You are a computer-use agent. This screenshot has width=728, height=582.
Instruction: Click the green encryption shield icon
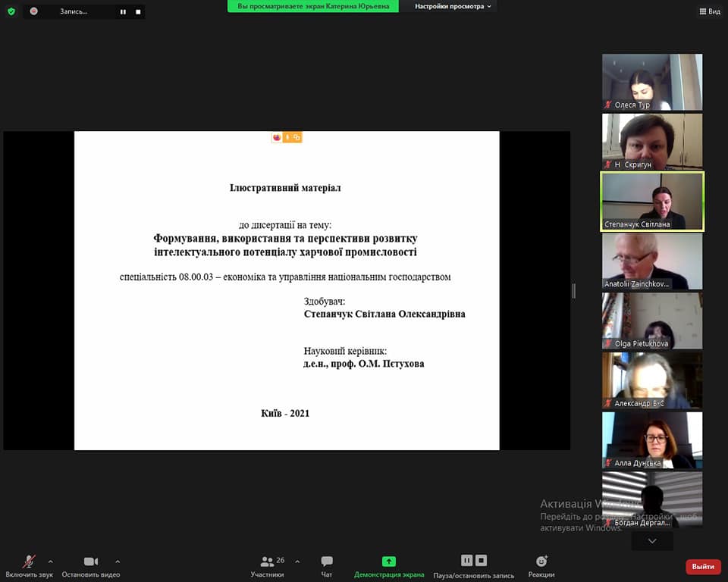(x=11, y=11)
